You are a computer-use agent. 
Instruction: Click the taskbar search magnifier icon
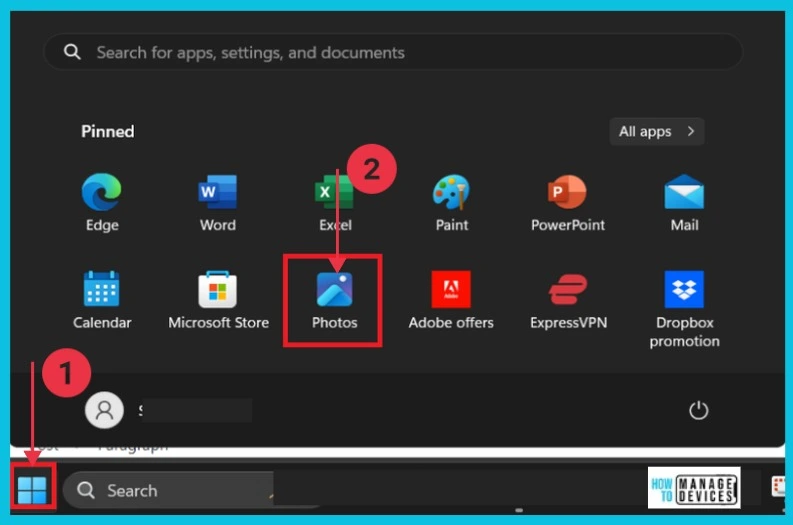[85, 490]
